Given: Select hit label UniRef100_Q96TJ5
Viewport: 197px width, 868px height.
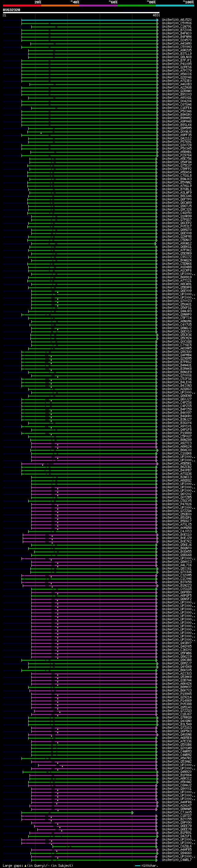Looking at the screenshot, I should [x=177, y=206].
